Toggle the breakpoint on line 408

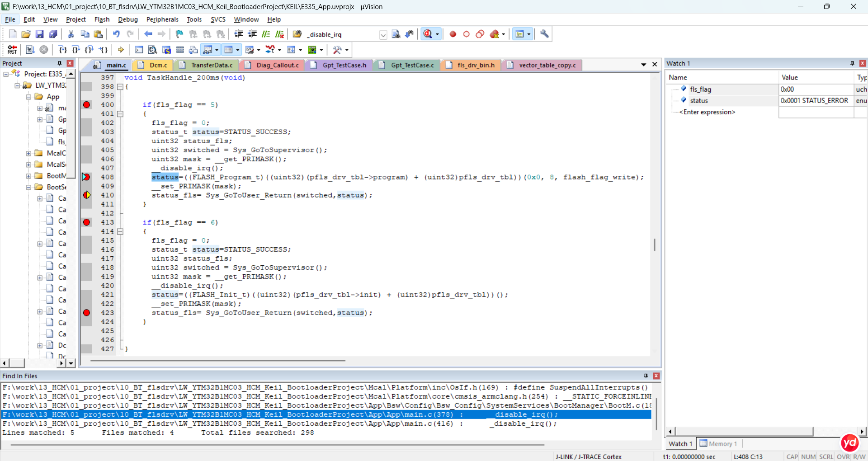(86, 177)
